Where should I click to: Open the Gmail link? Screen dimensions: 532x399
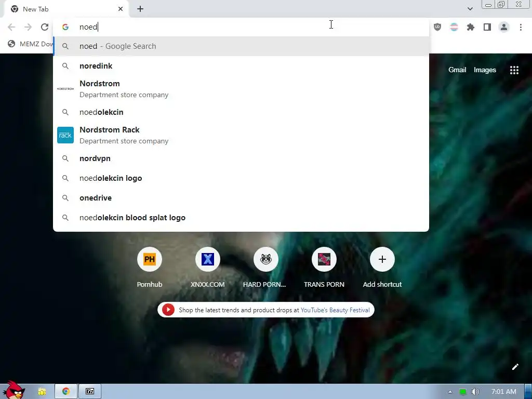click(457, 70)
